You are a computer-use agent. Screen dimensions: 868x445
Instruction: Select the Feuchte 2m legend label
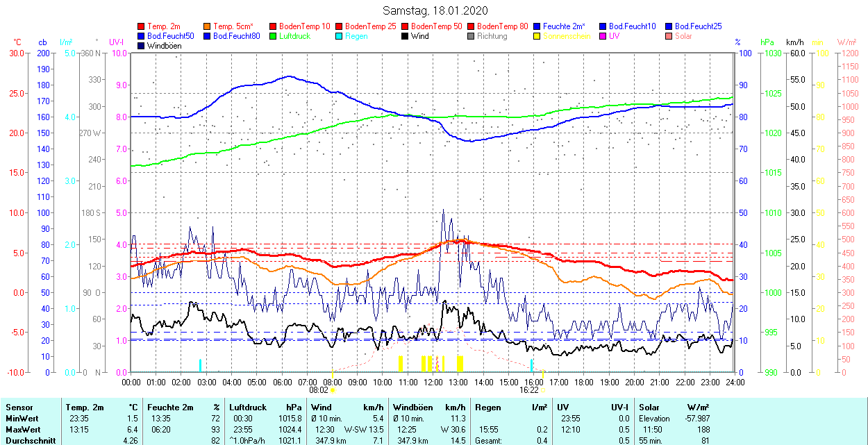[x=564, y=26]
